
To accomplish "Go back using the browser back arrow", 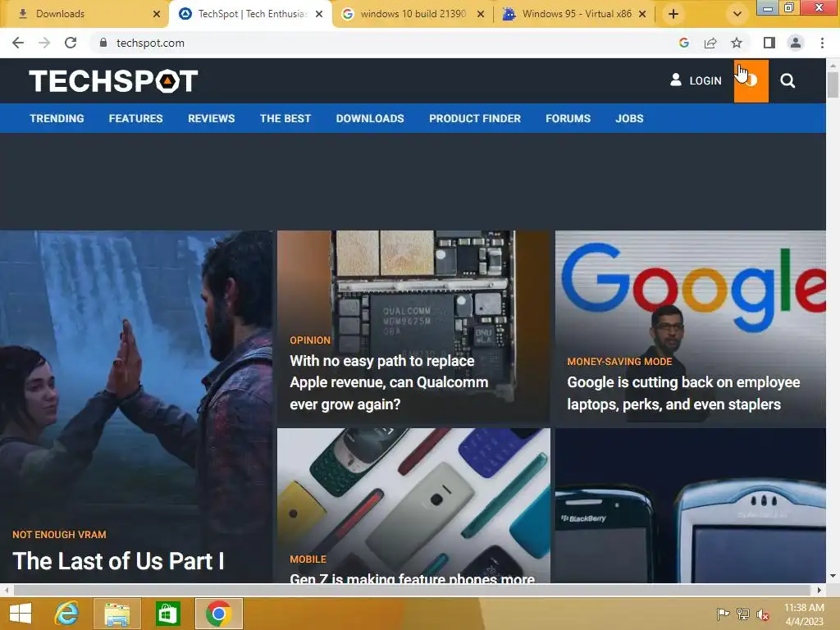I will tap(18, 43).
